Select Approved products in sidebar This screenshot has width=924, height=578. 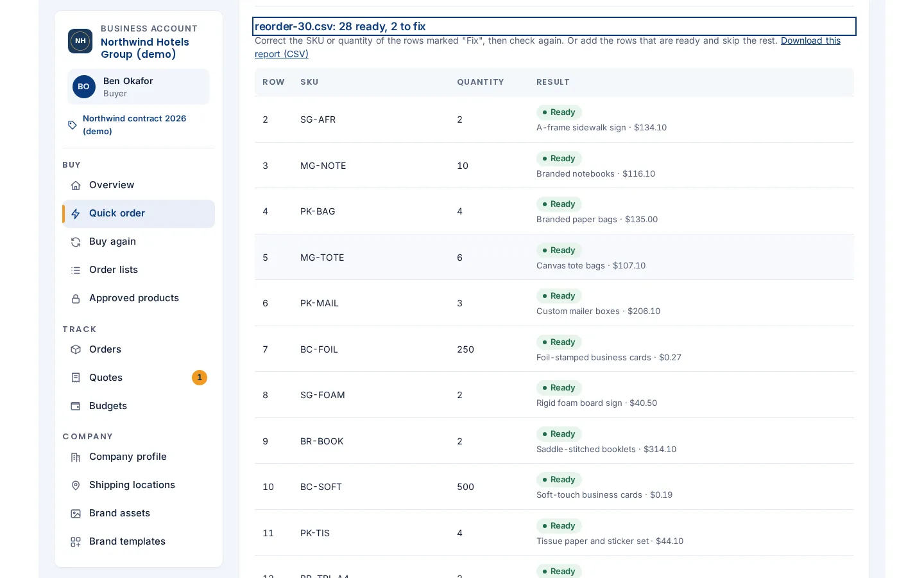[x=139, y=299]
